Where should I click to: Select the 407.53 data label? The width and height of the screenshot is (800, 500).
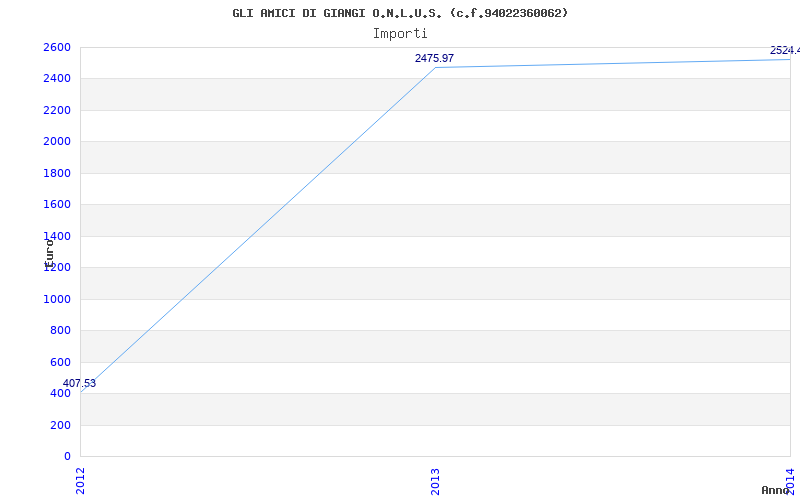pos(79,383)
